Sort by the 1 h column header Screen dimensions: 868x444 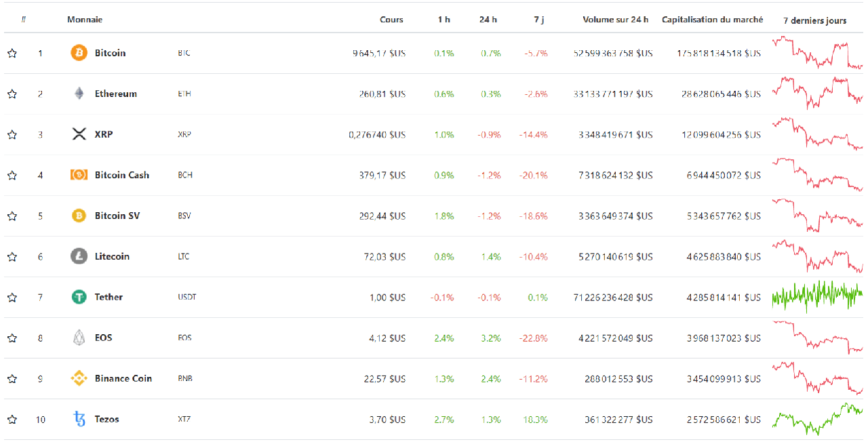444,20
